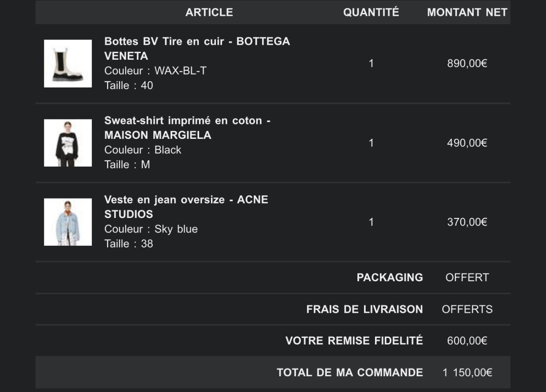Click the 490,00€ sweatshirt price

[x=467, y=143]
